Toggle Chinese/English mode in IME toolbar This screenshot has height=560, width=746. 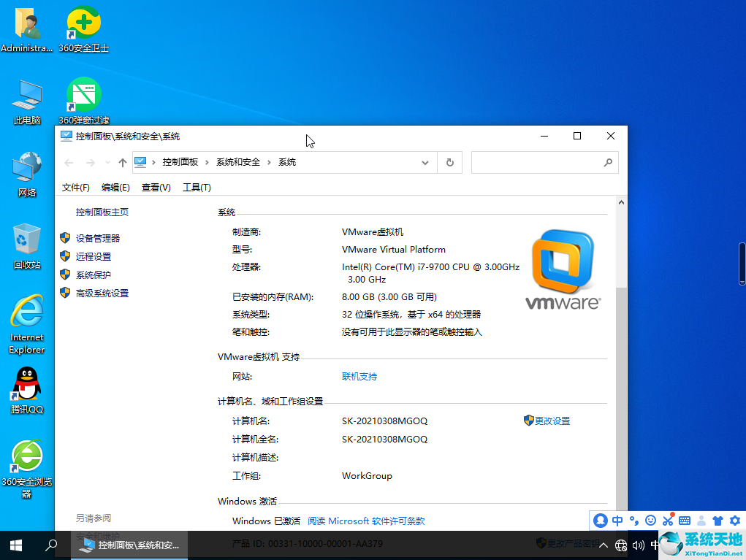(x=617, y=521)
